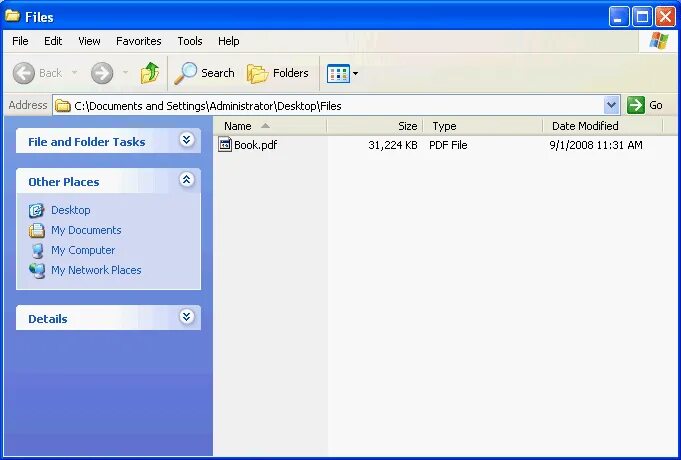Open the View menu

(x=89, y=41)
